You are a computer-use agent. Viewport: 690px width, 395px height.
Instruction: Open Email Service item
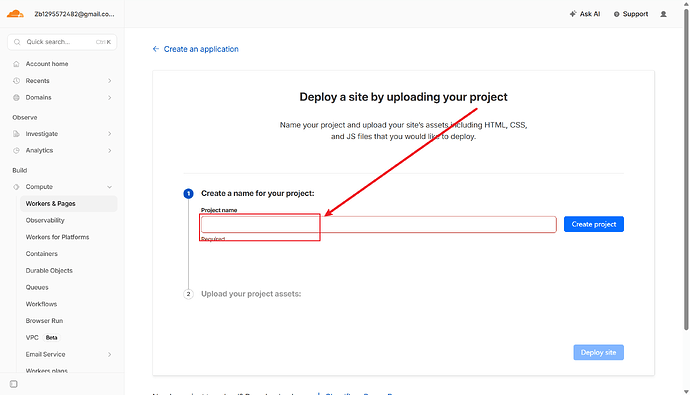(x=45, y=354)
